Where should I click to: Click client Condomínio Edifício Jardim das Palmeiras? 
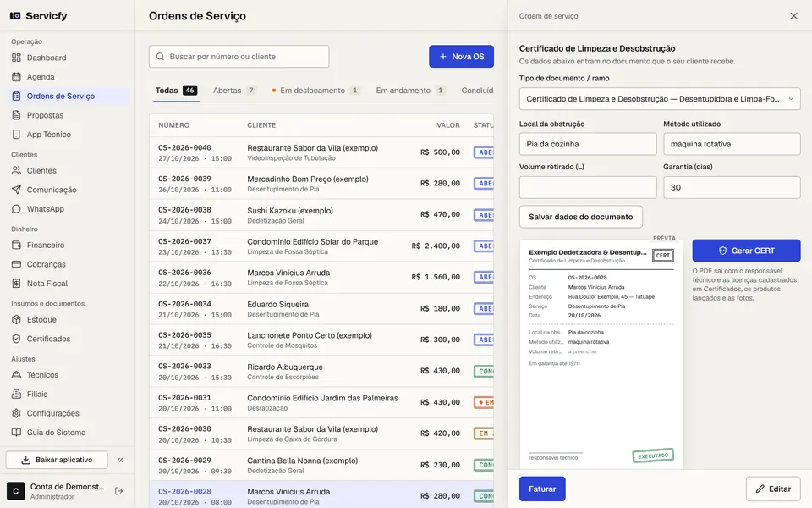coord(322,398)
